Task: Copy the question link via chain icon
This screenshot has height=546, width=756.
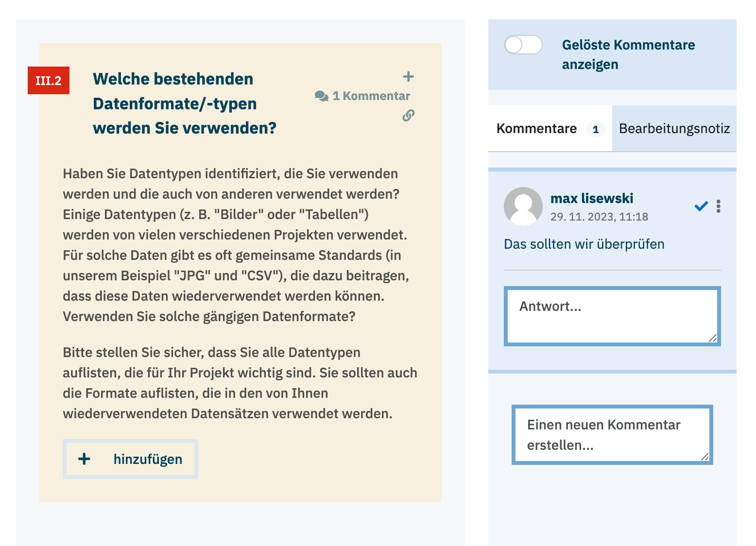Action: 408,116
